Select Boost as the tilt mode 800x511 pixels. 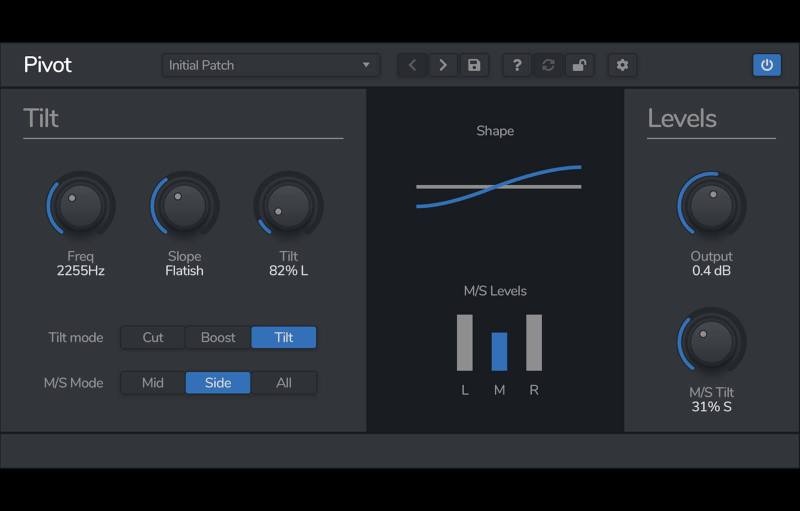218,338
